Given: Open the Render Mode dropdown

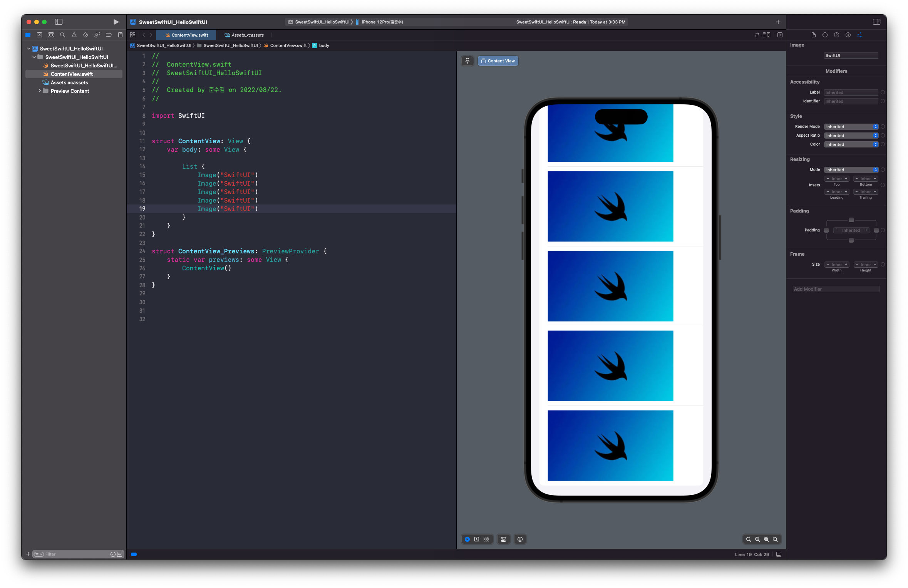Looking at the screenshot, I should [x=851, y=127].
